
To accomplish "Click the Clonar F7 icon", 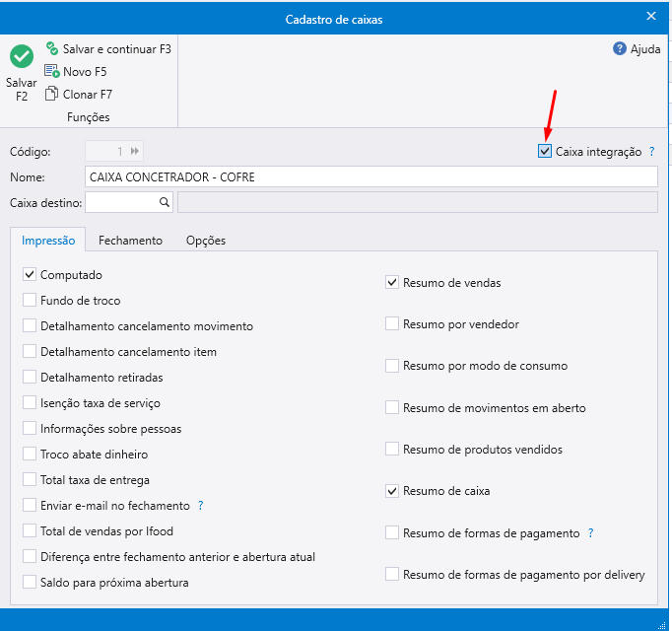I will 52,94.
